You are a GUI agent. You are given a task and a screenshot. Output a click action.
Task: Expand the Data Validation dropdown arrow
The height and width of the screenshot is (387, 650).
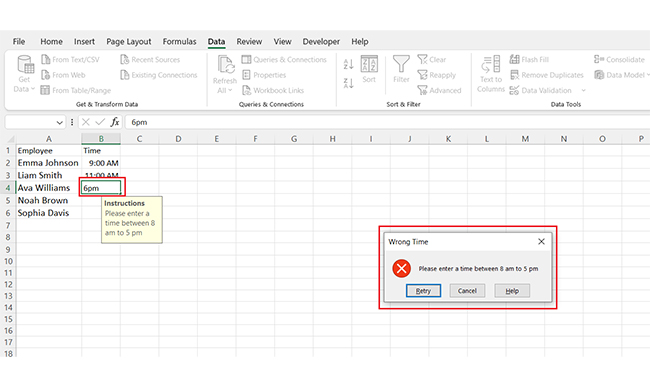(x=583, y=90)
